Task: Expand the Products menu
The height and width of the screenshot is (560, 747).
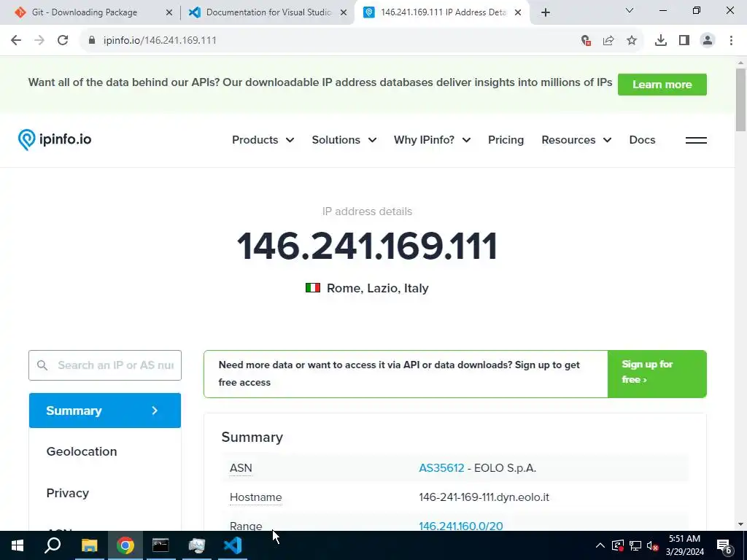Action: click(x=263, y=140)
